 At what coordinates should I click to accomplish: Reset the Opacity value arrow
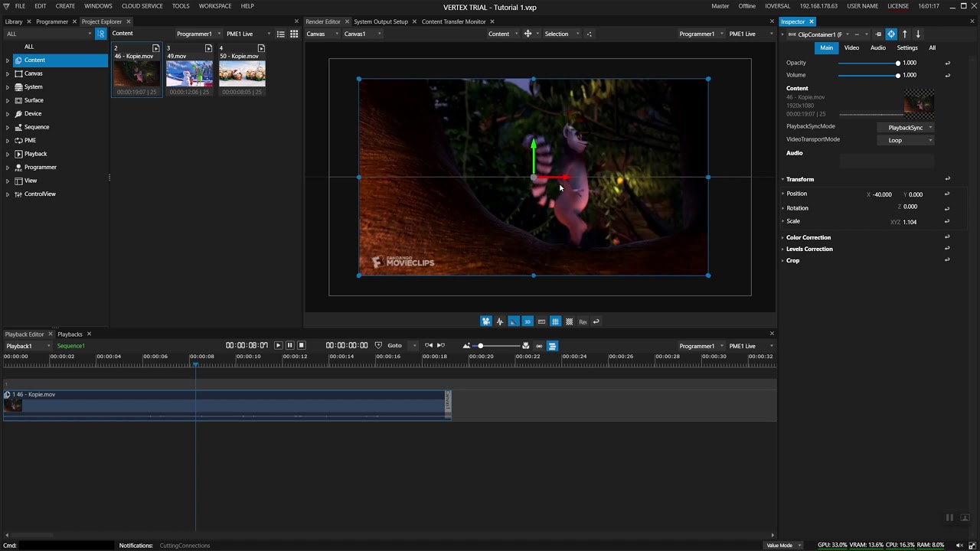pos(947,63)
